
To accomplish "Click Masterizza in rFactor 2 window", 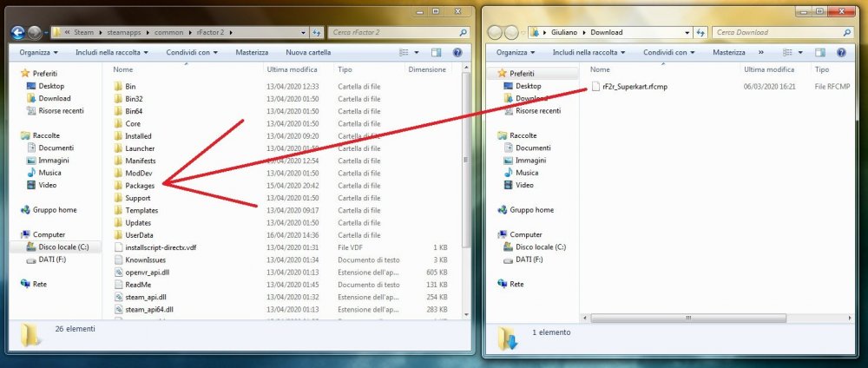I will (x=252, y=53).
